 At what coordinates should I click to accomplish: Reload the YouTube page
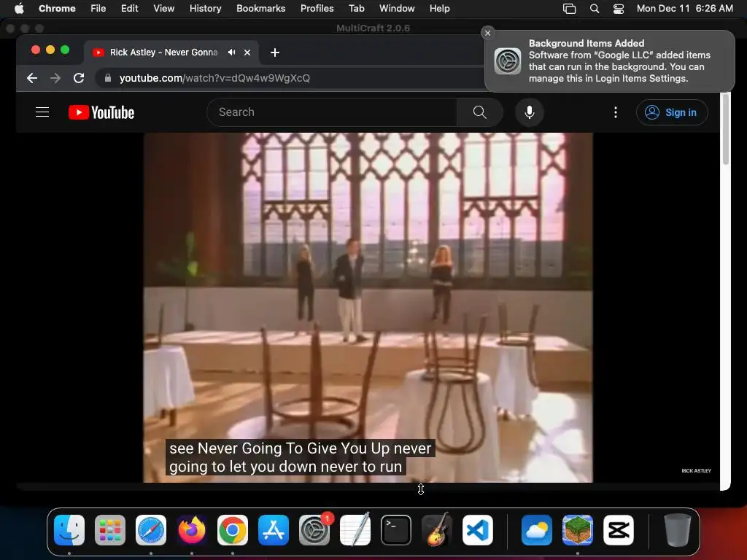[79, 78]
